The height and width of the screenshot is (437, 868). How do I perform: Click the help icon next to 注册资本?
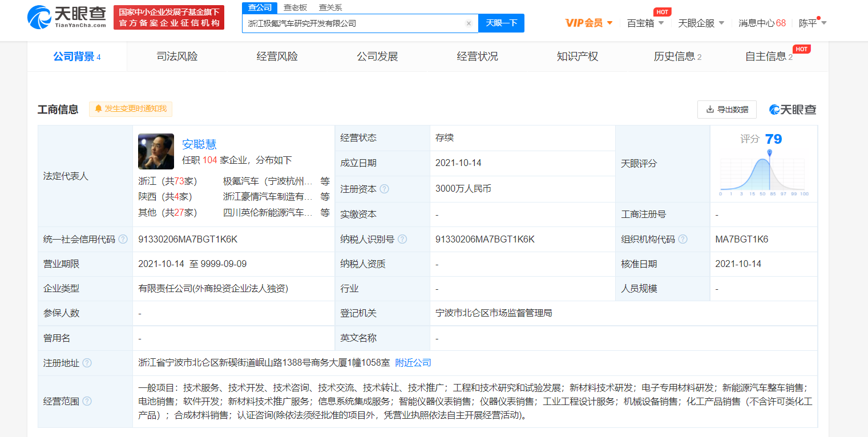click(384, 189)
